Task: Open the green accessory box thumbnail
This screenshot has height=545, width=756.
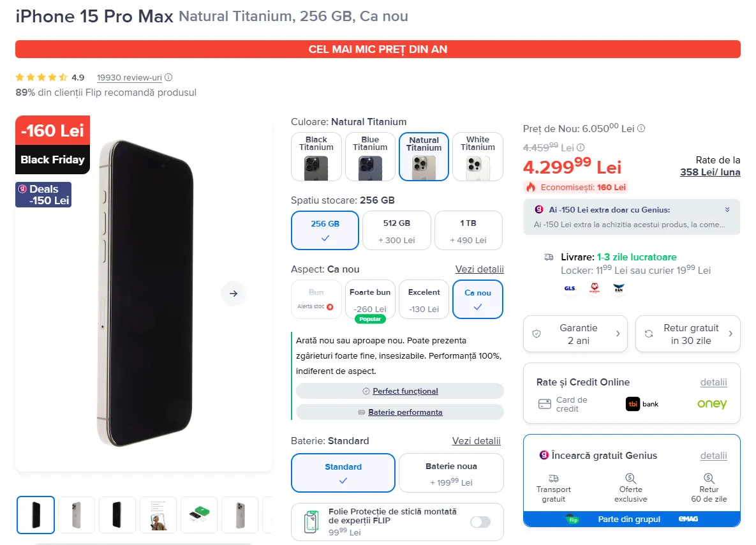Action: pos(199,515)
